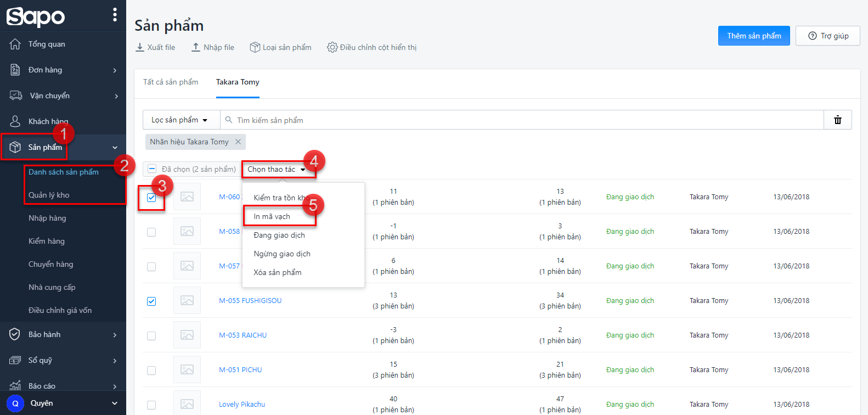Open Tổng quan home icon in sidebar
Image resolution: width=868 pixels, height=415 pixels.
(x=15, y=44)
